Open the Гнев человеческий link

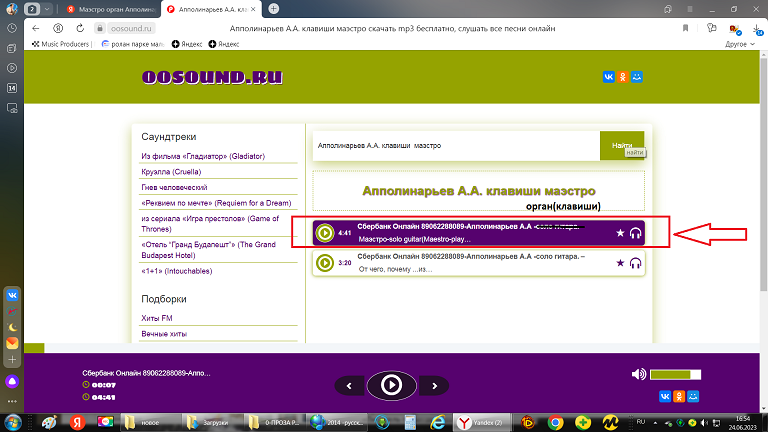tap(174, 188)
